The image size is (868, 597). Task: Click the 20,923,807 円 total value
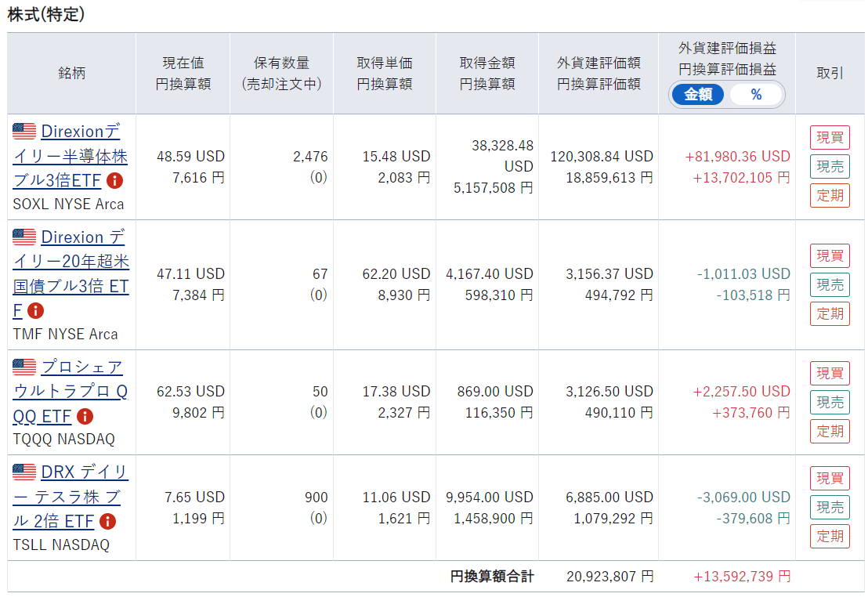point(610,577)
